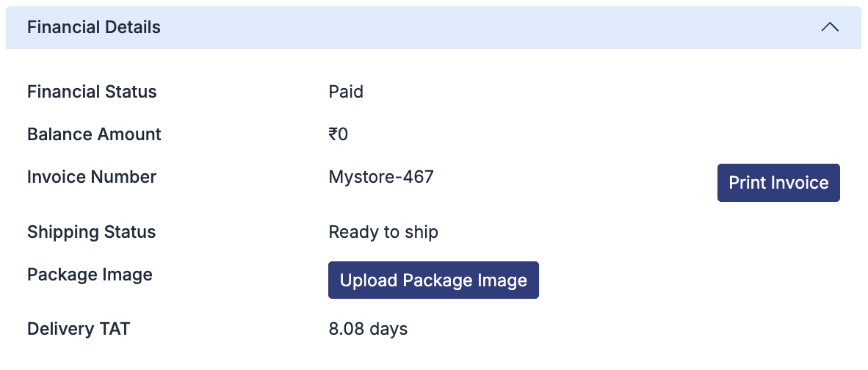Click the Financial Details header title
868x370 pixels.
pos(94,27)
